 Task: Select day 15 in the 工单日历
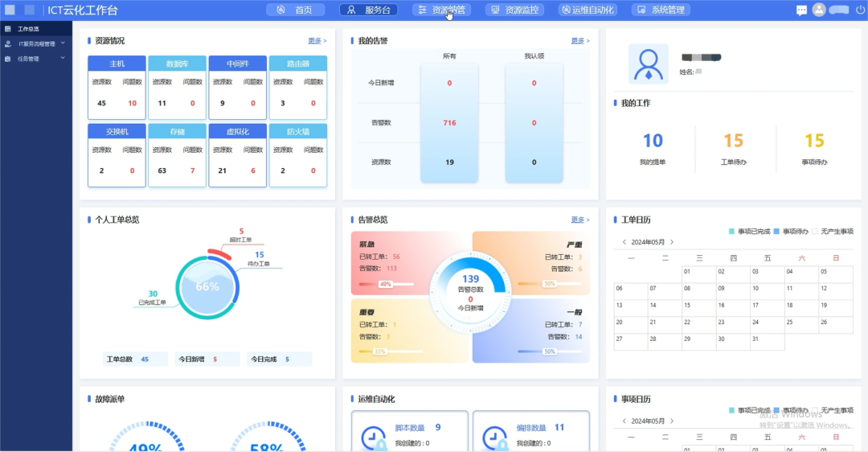699,309
